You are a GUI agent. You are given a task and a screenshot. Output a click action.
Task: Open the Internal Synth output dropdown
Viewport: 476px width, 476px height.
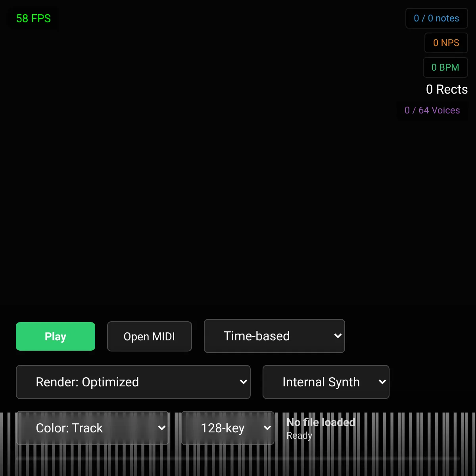tap(325, 382)
